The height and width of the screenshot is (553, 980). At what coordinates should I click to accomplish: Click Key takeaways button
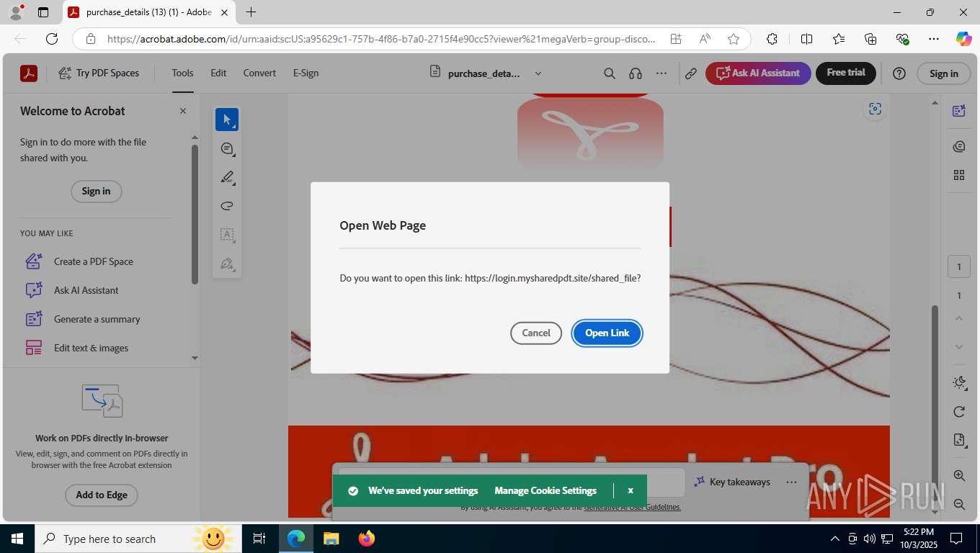732,482
